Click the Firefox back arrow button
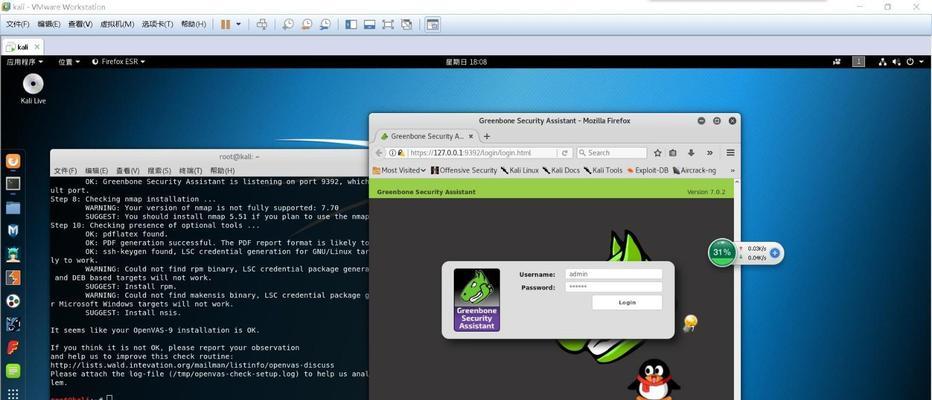932x400 pixels. click(379, 153)
